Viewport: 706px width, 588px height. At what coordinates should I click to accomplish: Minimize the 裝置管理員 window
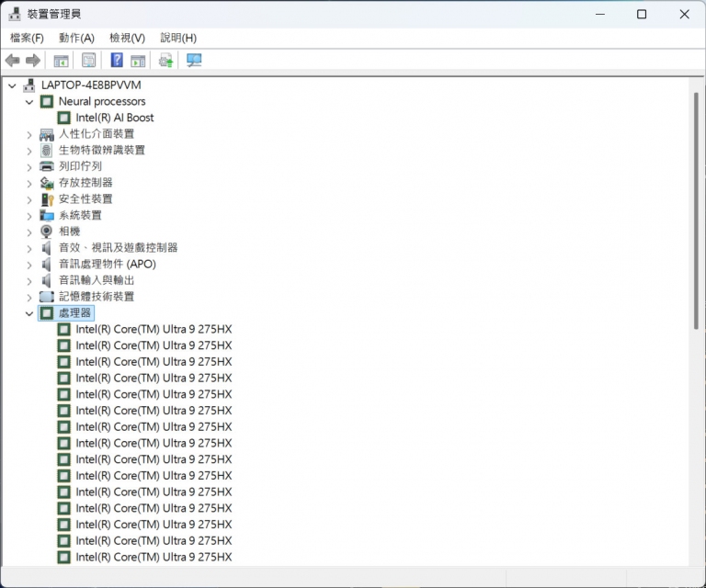(599, 14)
